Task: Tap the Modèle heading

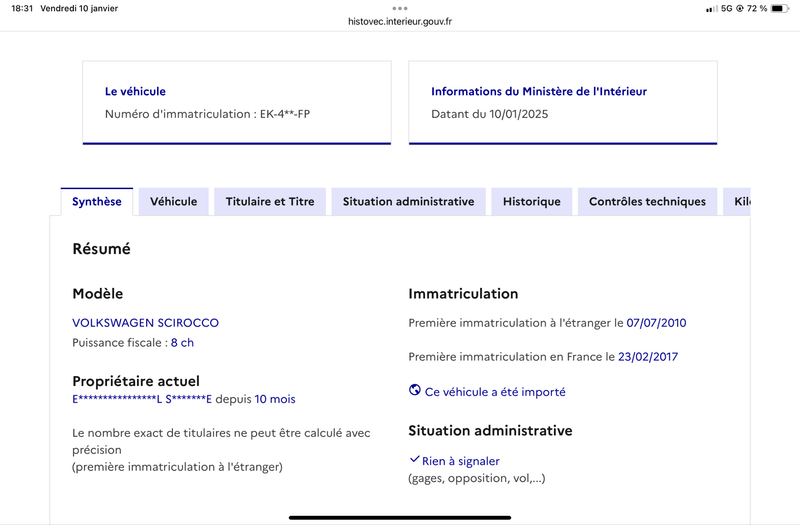Action: coord(97,294)
